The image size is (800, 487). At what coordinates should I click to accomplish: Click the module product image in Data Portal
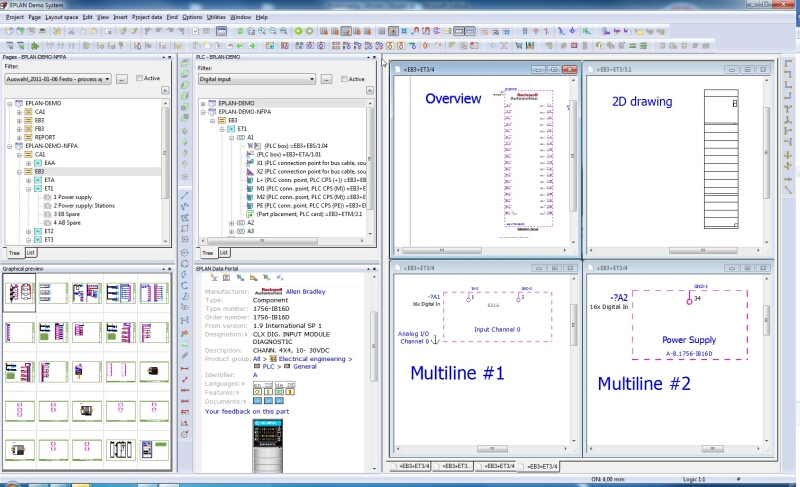tap(267, 446)
